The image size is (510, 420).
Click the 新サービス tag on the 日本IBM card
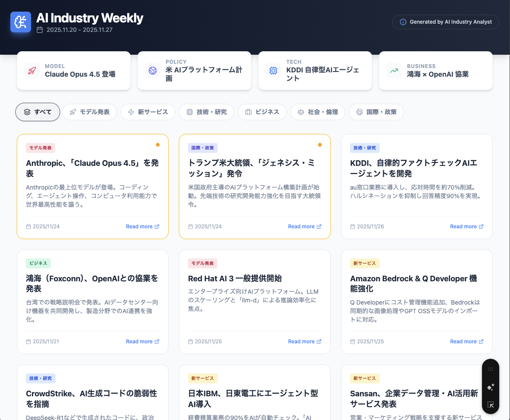tap(203, 378)
